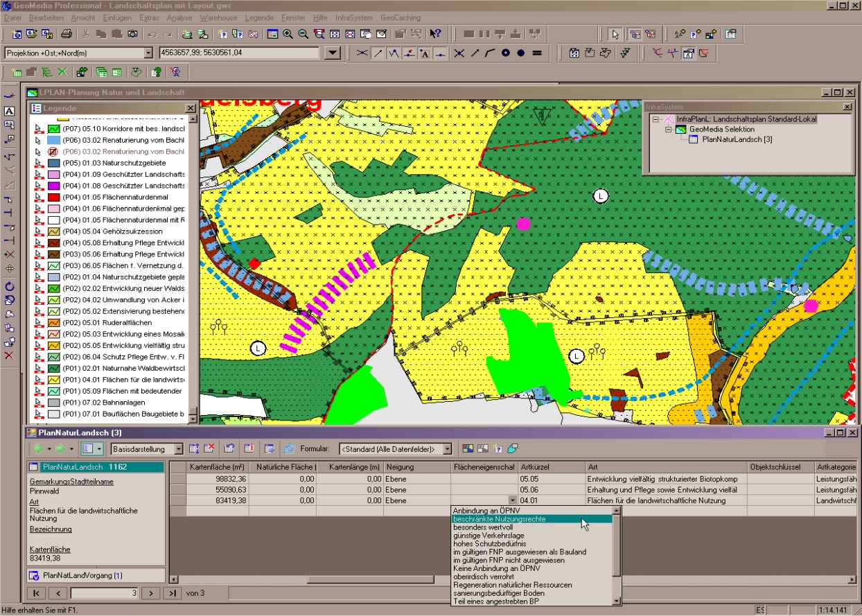Activate the arrow select tool
862x616 pixels.
pos(615,34)
